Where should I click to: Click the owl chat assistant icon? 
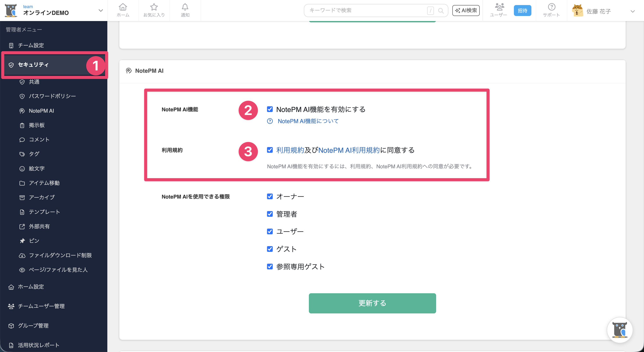619,330
